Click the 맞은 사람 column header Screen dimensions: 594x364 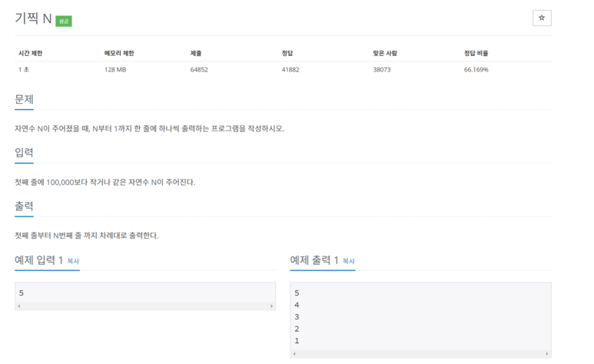[385, 53]
